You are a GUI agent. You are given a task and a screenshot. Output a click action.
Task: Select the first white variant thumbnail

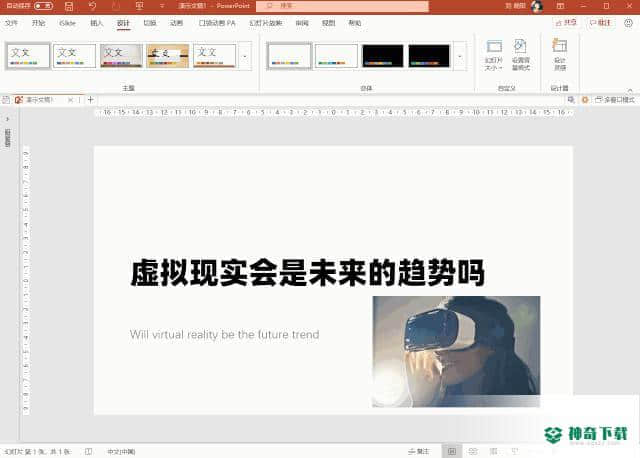[289, 56]
